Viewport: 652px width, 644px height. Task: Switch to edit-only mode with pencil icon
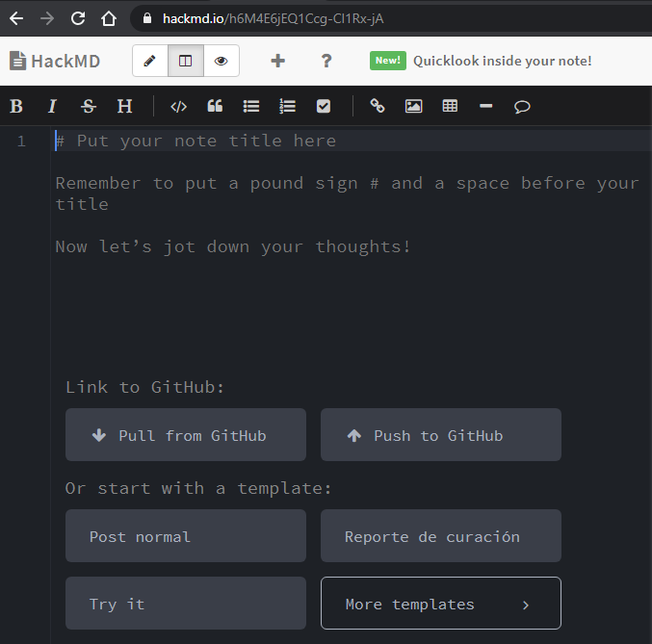click(150, 61)
